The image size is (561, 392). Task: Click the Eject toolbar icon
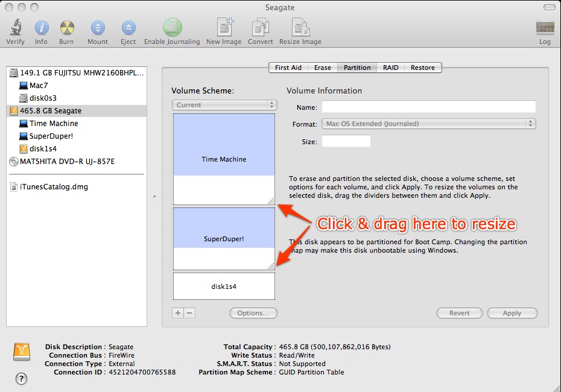(128, 28)
